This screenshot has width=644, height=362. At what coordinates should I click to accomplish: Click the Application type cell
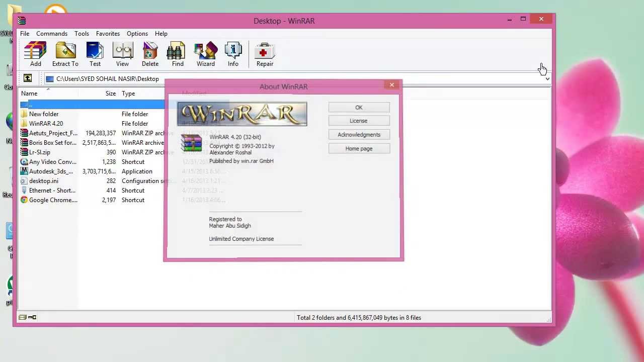[x=137, y=171]
